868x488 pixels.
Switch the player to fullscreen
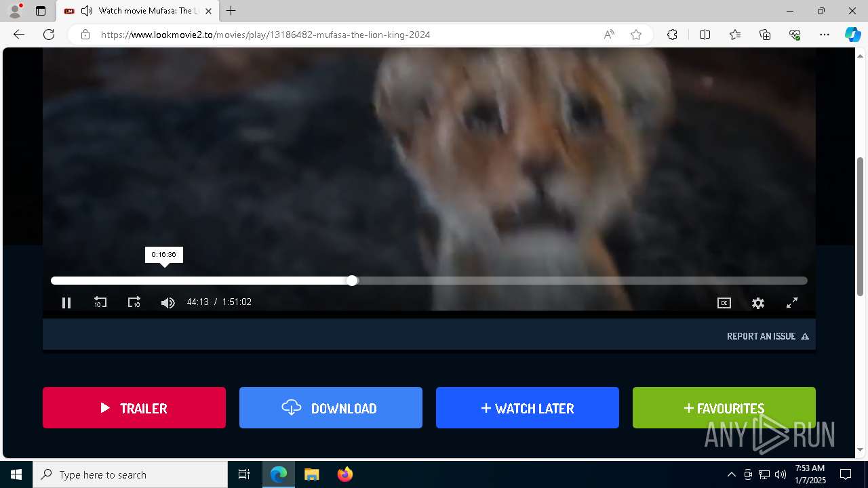coord(792,303)
